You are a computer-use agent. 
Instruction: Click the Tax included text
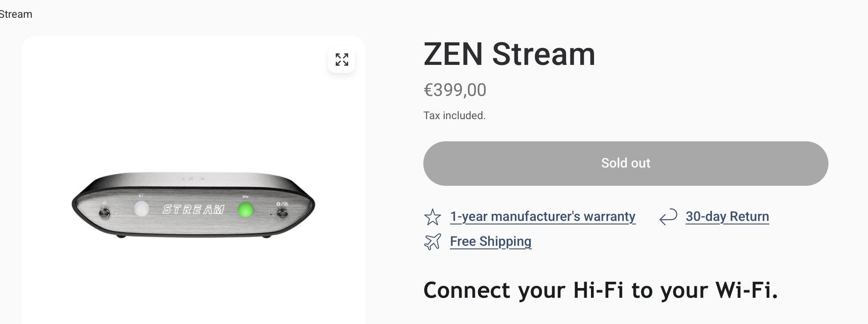[x=454, y=116]
